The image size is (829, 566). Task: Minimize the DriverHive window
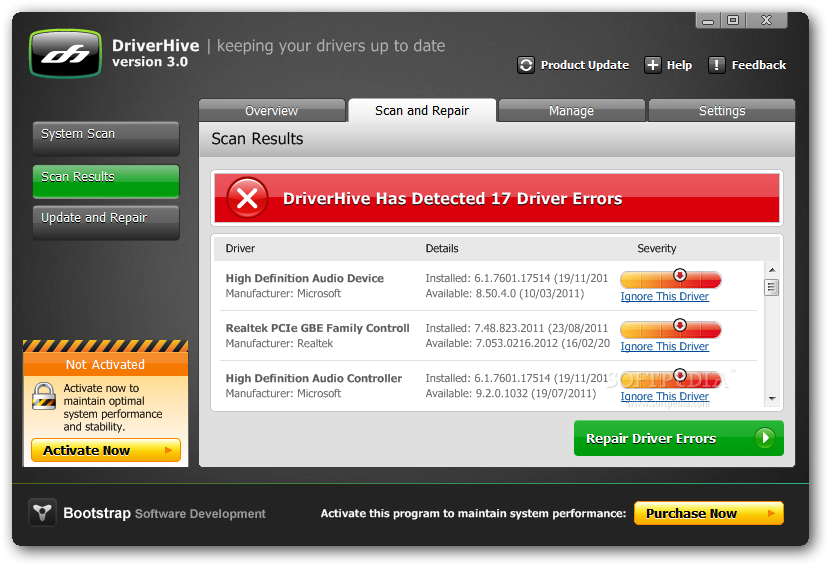(708, 21)
